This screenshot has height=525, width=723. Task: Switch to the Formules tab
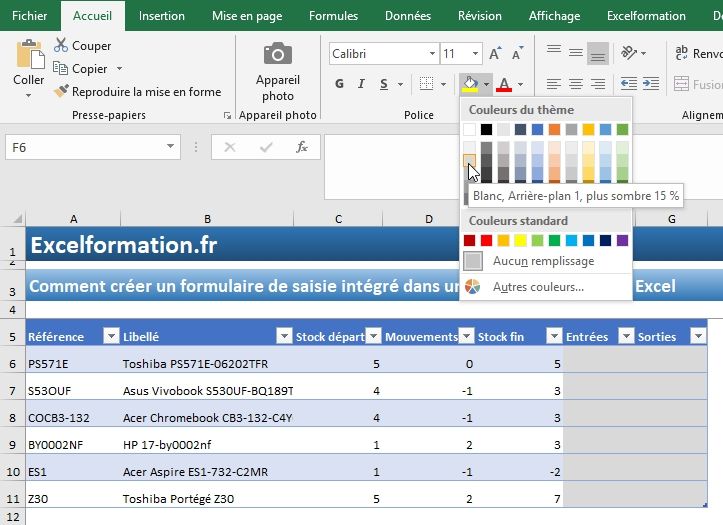(333, 16)
